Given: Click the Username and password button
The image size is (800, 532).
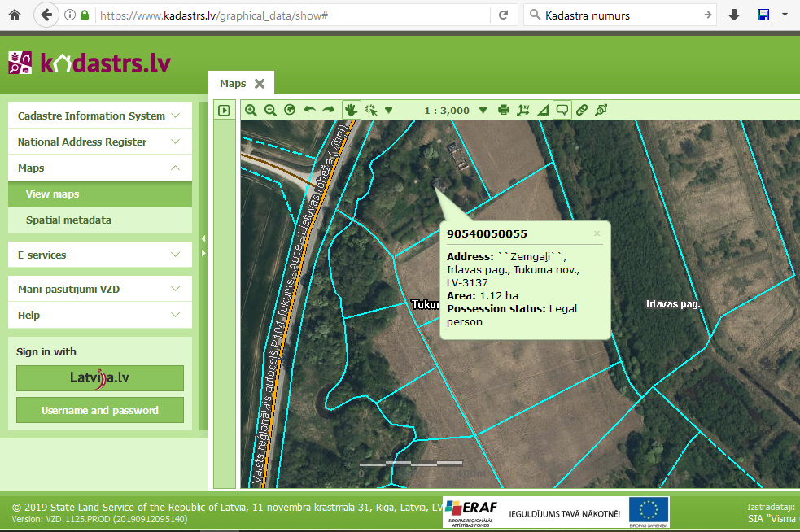Looking at the screenshot, I should pyautogui.click(x=100, y=410).
